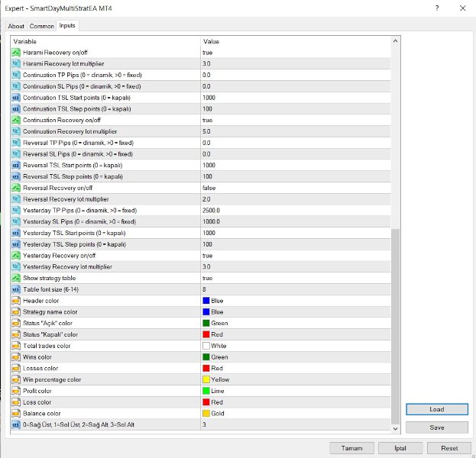Click the 2500.0 value of Yesterday TP Pips
Image resolution: width=476 pixels, height=458 pixels.
(211, 211)
